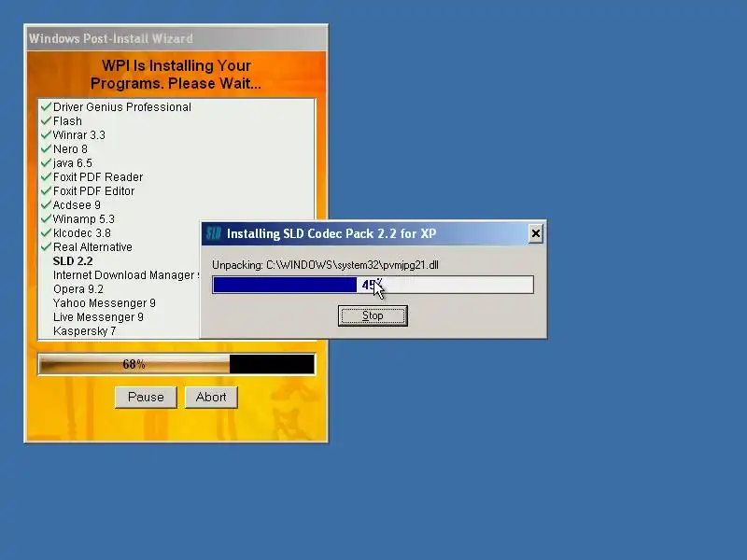Select the bold SLD 2.2 entry
This screenshot has width=747, height=560.
pyautogui.click(x=73, y=261)
